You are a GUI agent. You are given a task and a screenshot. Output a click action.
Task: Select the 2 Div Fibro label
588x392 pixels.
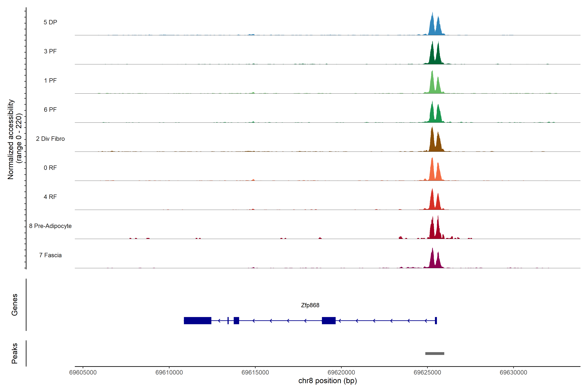point(50,139)
